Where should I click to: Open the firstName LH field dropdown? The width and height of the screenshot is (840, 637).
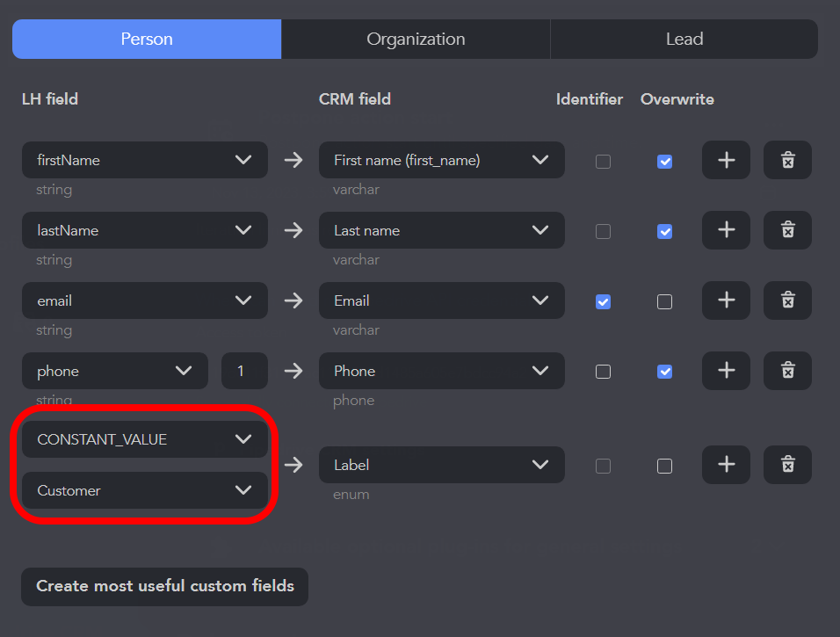(145, 160)
